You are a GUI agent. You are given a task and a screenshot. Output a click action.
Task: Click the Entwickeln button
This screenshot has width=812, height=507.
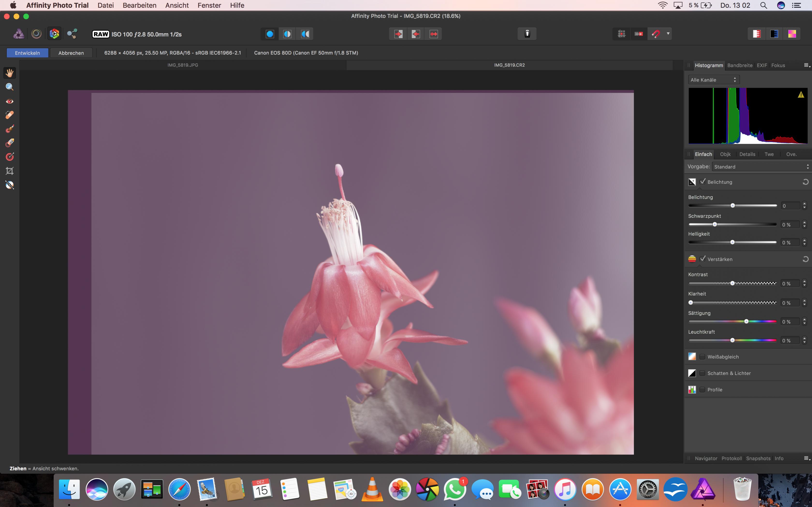[x=28, y=53]
